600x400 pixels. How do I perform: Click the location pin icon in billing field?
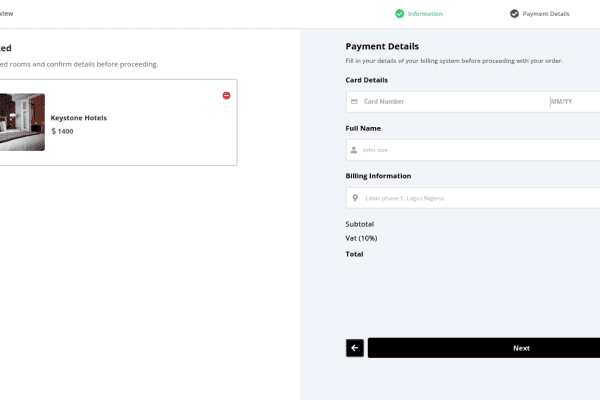click(355, 198)
